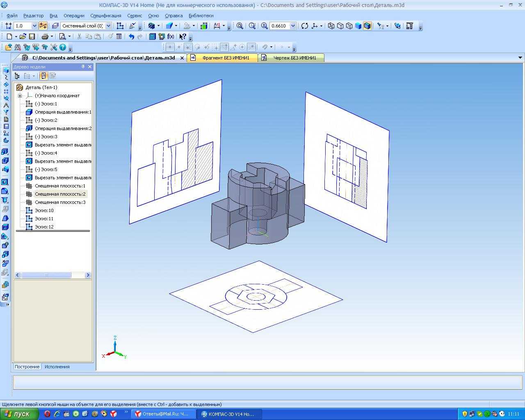Click the Print icon
Screen dimensions: 525x420
coord(45,37)
